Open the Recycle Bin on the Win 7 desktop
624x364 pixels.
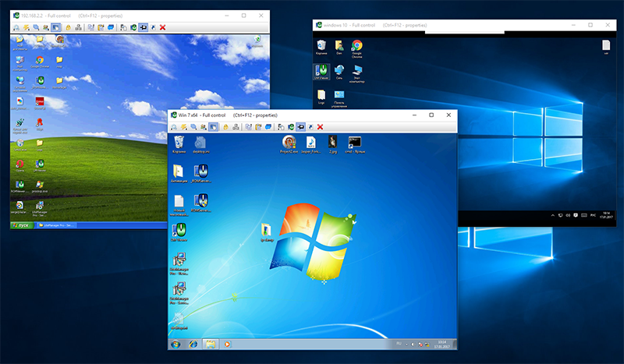click(x=179, y=143)
